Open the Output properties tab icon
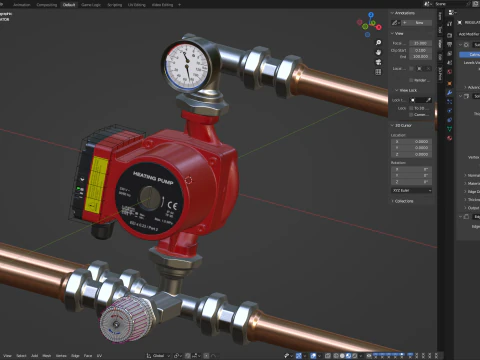The image size is (480, 360). pyautogui.click(x=450, y=44)
